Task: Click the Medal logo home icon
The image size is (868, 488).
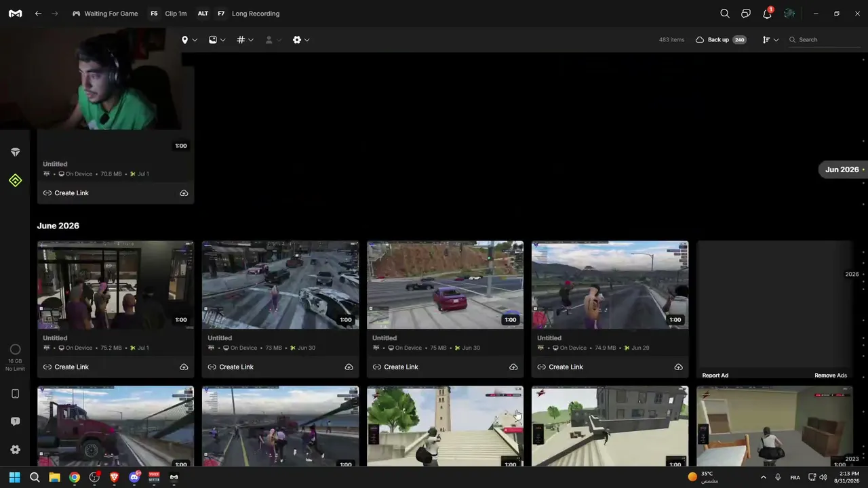Action: click(x=15, y=14)
